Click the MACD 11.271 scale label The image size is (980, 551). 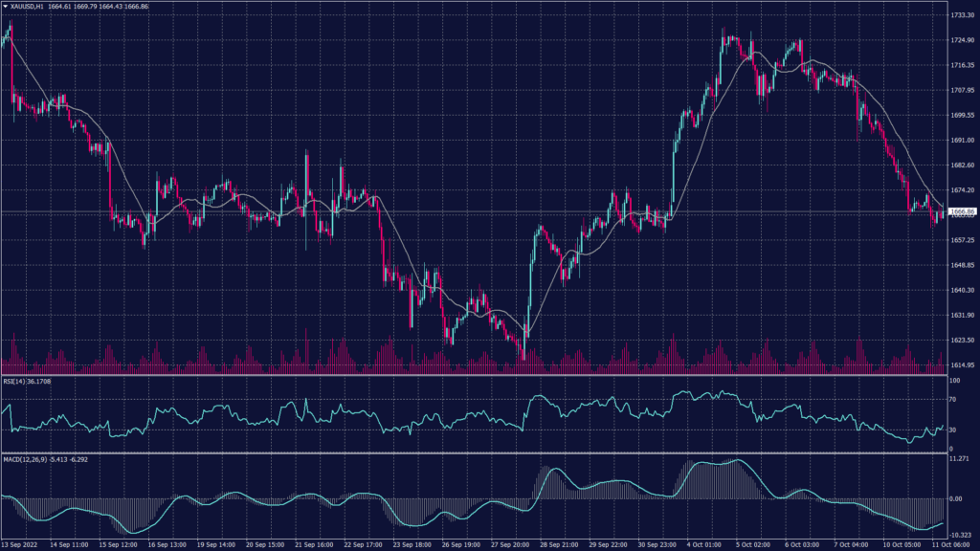point(959,459)
